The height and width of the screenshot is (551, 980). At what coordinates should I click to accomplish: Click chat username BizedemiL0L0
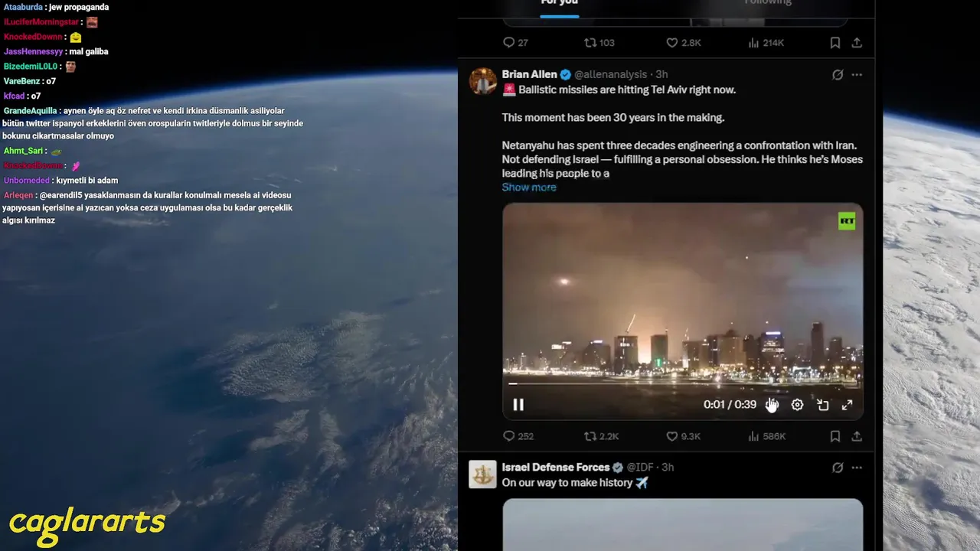pos(31,67)
